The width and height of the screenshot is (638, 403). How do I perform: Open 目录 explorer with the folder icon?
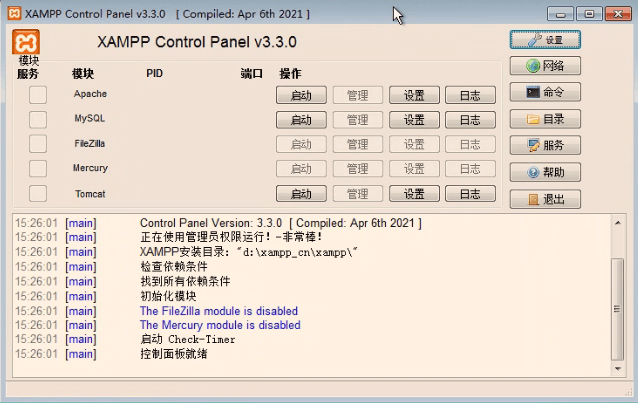coord(545,119)
